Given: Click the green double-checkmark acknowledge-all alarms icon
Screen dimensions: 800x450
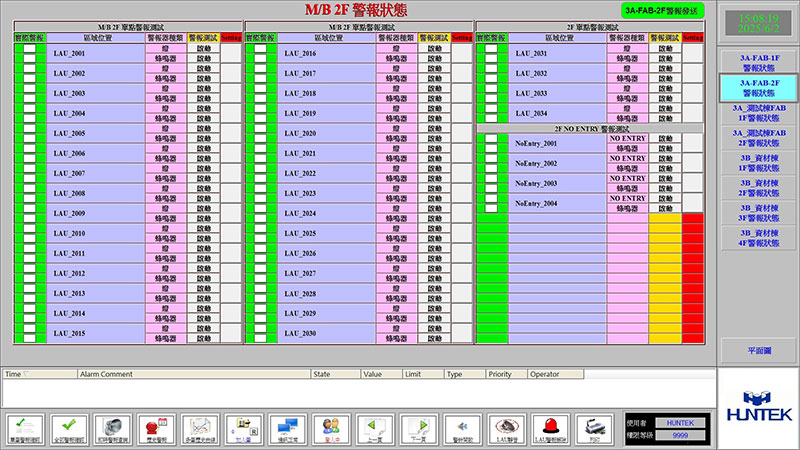Looking at the screenshot, I should (x=70, y=427).
